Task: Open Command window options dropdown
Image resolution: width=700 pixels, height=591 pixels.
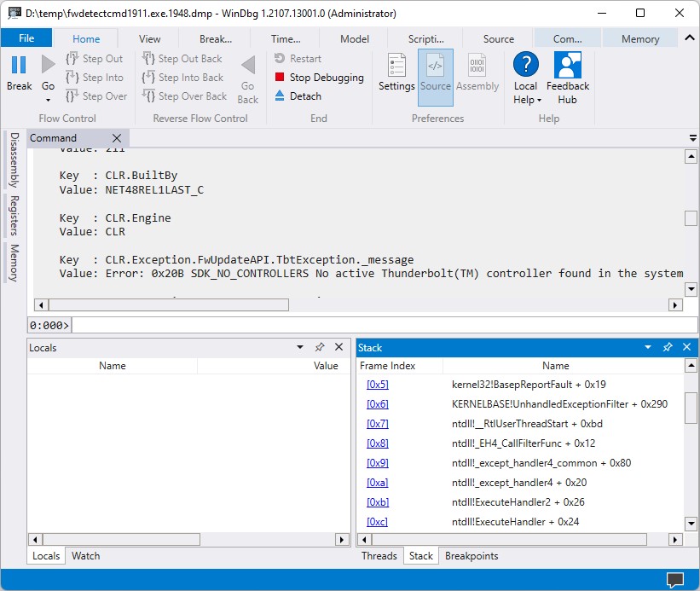Action: tap(692, 138)
